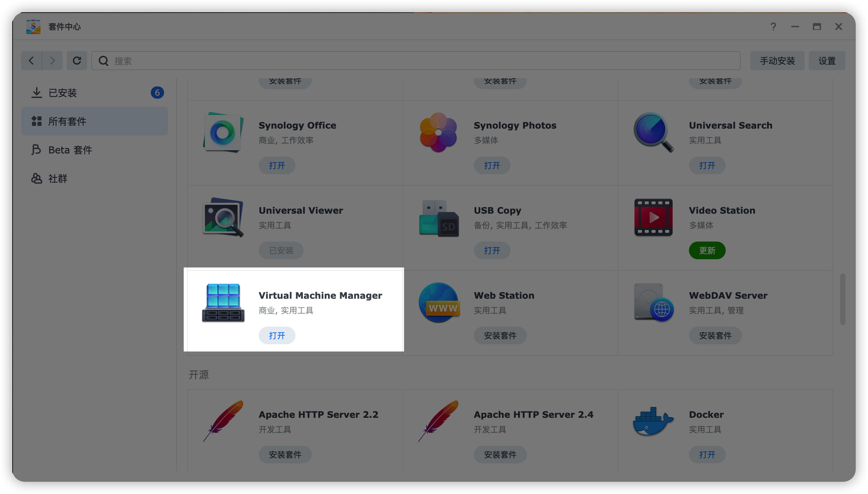
Task: Click the Apache HTTP Server 2.4 title
Action: 534,414
